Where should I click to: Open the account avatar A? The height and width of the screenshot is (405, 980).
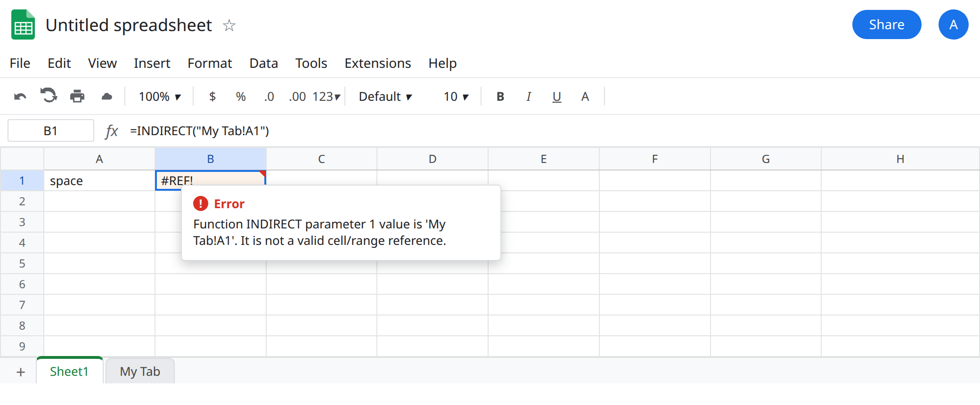pyautogui.click(x=953, y=24)
